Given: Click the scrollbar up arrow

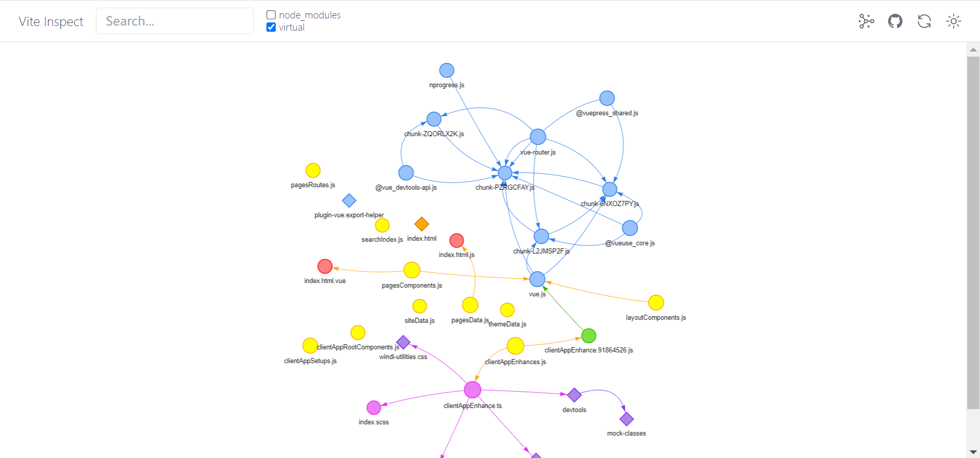Looking at the screenshot, I should 973,49.
